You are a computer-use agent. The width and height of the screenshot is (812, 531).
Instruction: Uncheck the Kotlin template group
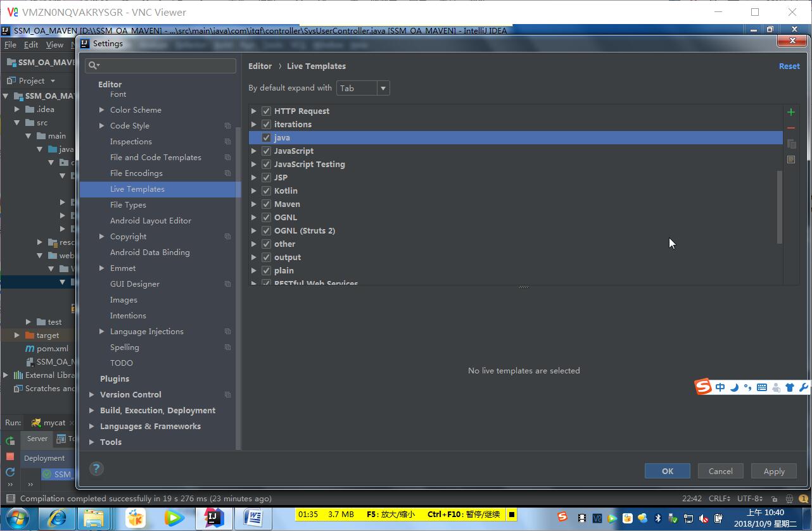[x=266, y=191]
